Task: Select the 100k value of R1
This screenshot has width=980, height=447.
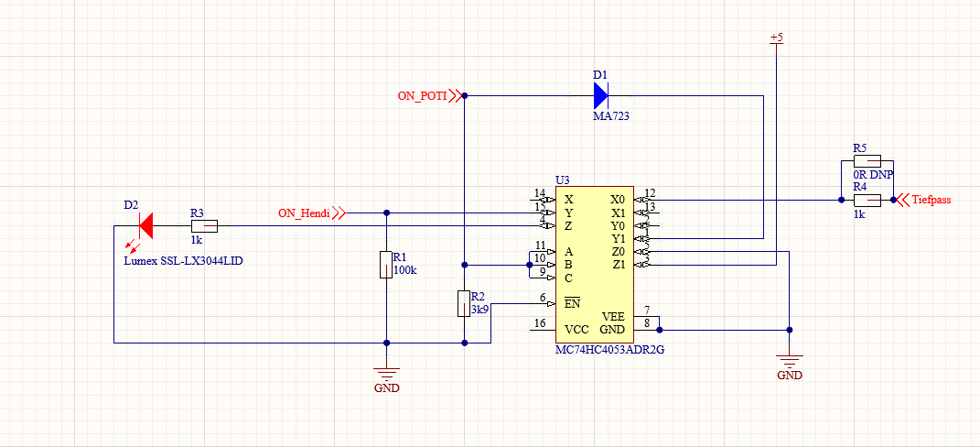Action: (404, 271)
